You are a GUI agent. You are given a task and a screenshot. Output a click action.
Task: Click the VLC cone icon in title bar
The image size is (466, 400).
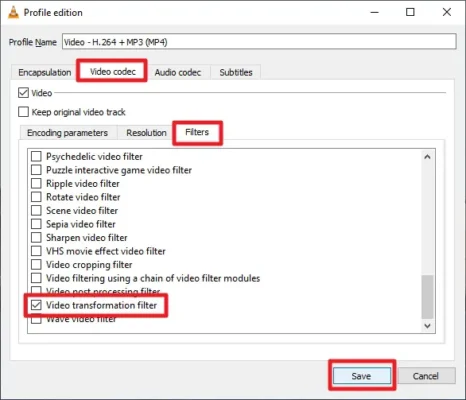13,12
